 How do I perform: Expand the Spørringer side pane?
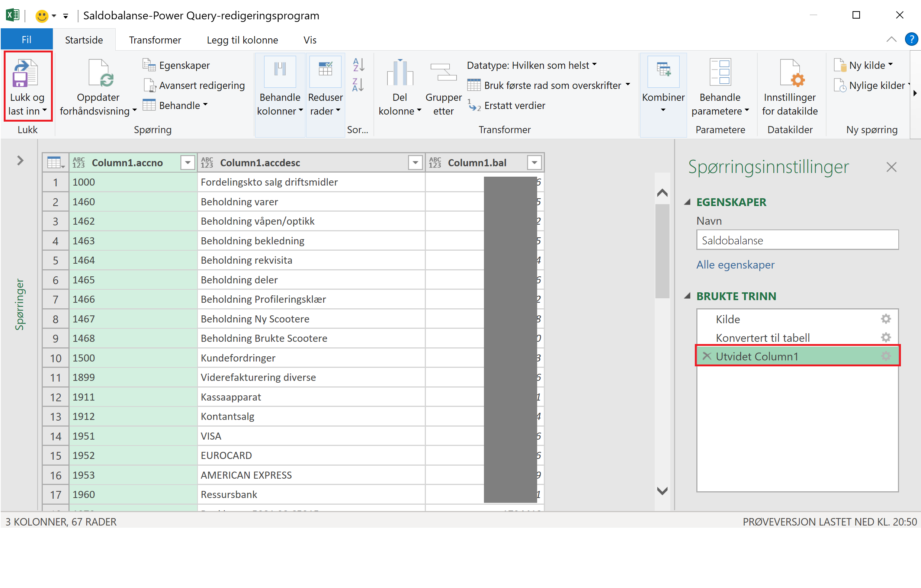[x=20, y=161]
